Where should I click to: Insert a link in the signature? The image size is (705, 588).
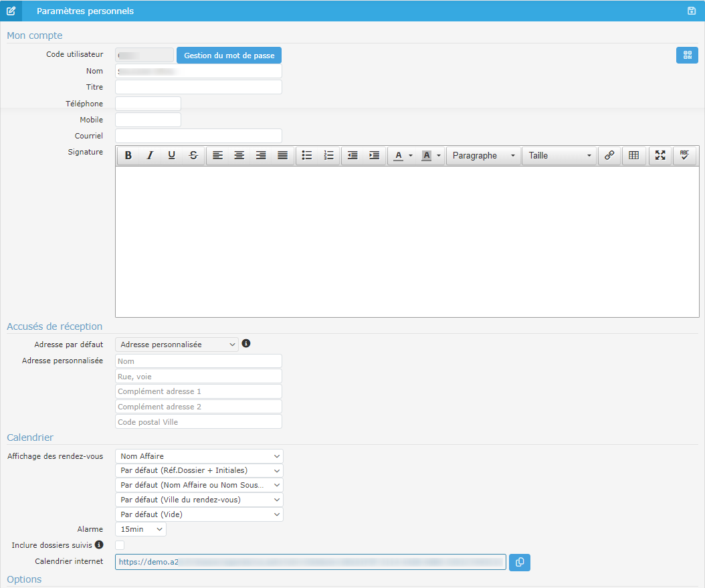pyautogui.click(x=609, y=155)
